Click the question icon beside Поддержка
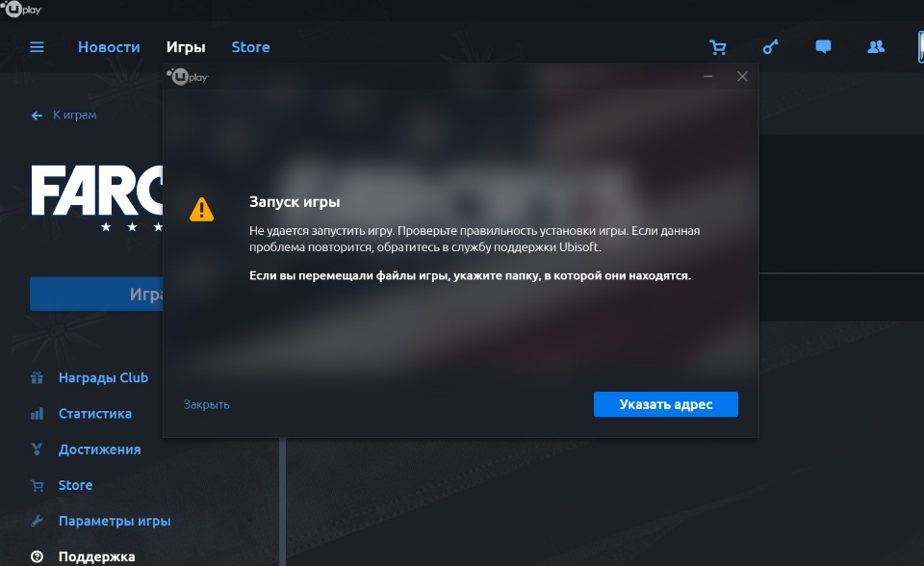924x566 pixels. point(37,556)
